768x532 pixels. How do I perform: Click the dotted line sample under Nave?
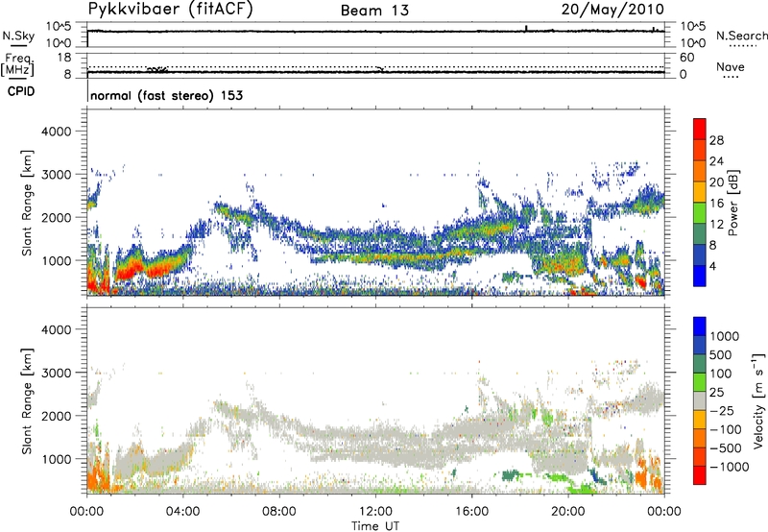731,77
